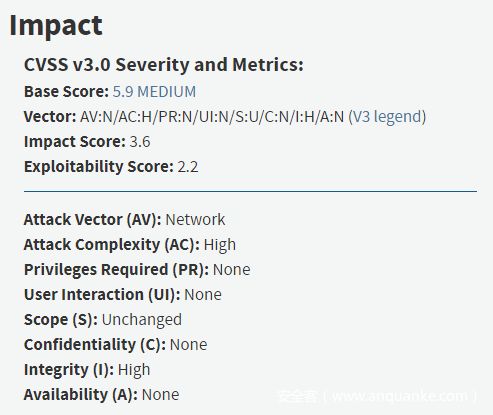The height and width of the screenshot is (415, 493).
Task: Click the Vector label
Action: 50,117
